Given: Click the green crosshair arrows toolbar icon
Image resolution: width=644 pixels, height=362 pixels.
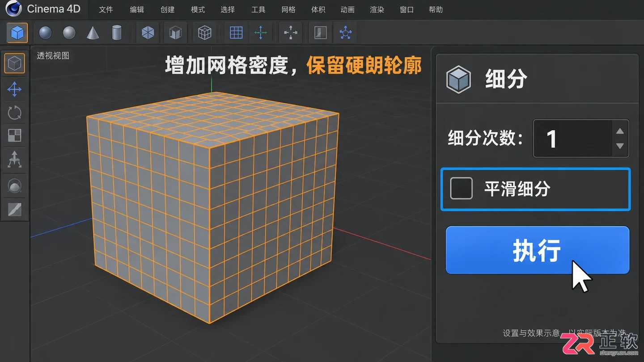Looking at the screenshot, I should coord(261,33).
